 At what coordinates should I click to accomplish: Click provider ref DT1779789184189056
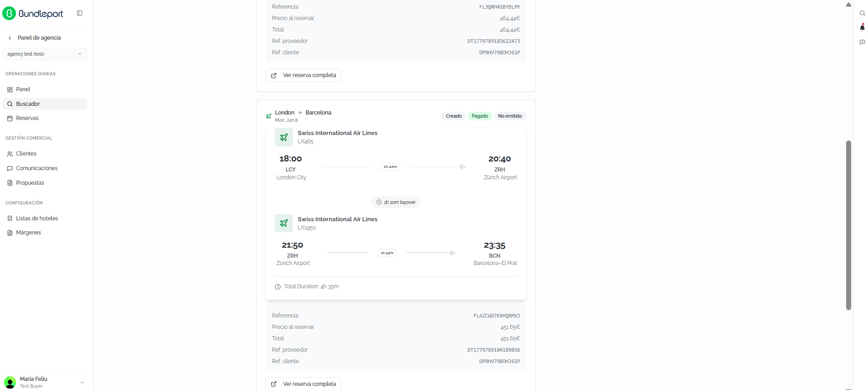(x=493, y=350)
